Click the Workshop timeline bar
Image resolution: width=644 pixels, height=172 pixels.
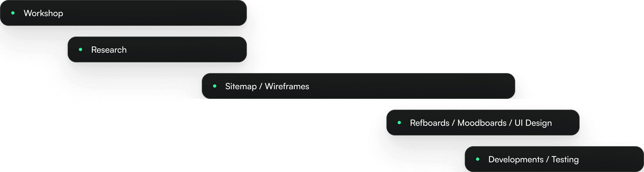tap(123, 13)
